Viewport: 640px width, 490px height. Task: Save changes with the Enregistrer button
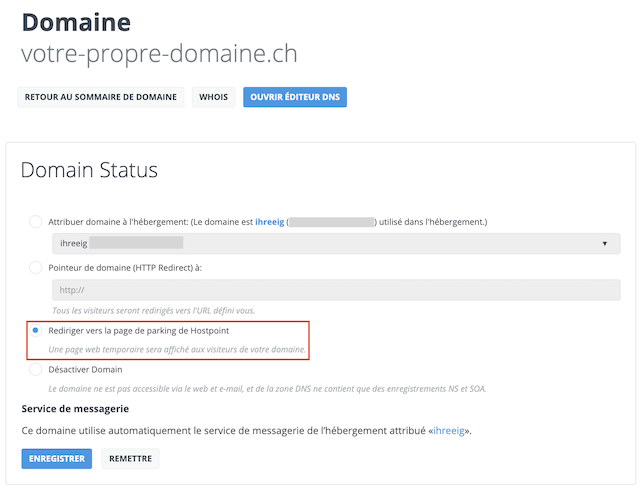pyautogui.click(x=57, y=459)
